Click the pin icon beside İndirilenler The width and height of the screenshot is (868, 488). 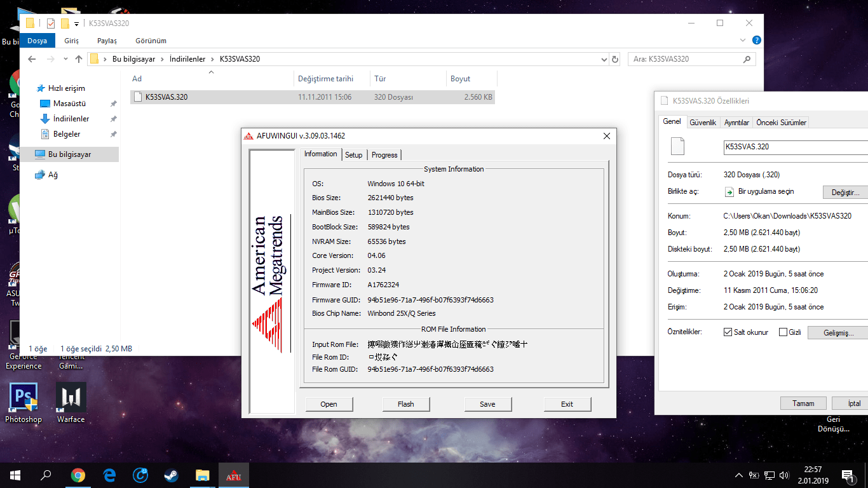tap(113, 119)
